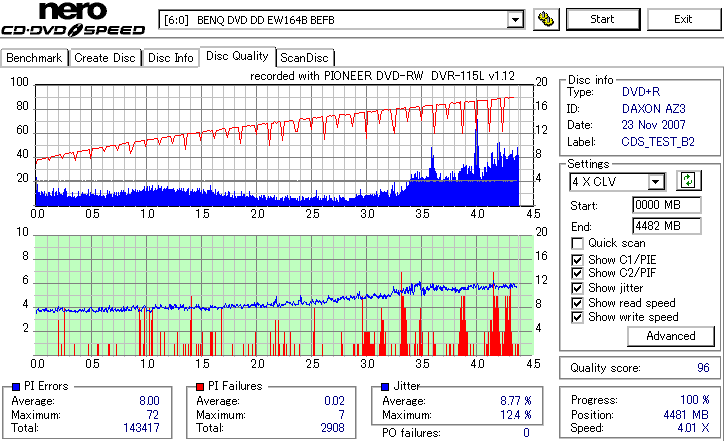The height and width of the screenshot is (441, 724).
Task: Click the PI Failures total 2908
Action: [x=332, y=428]
